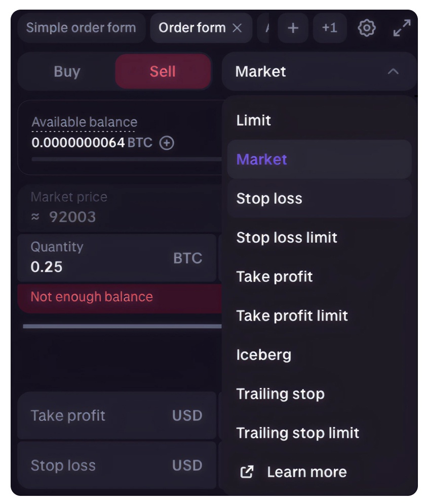Expand the order panel to fullscreen

(x=402, y=28)
